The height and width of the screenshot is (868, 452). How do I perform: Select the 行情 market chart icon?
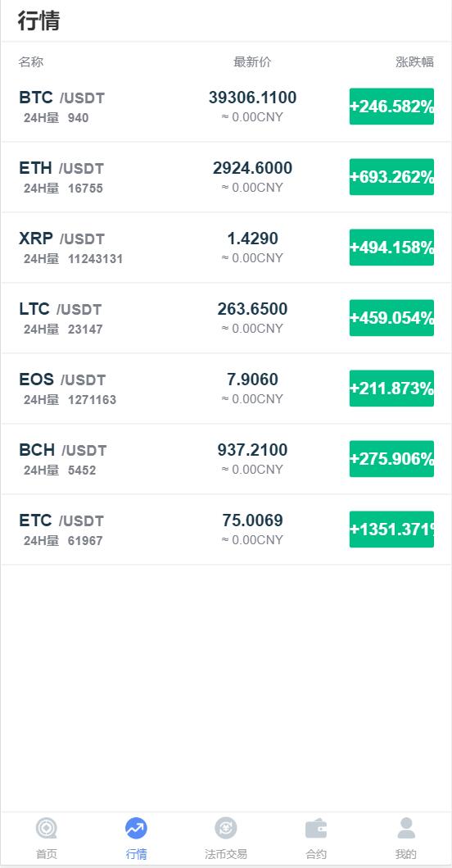(136, 829)
